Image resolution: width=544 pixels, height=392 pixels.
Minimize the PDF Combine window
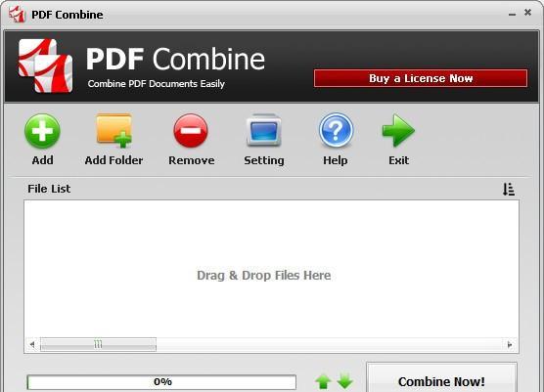[512, 15]
